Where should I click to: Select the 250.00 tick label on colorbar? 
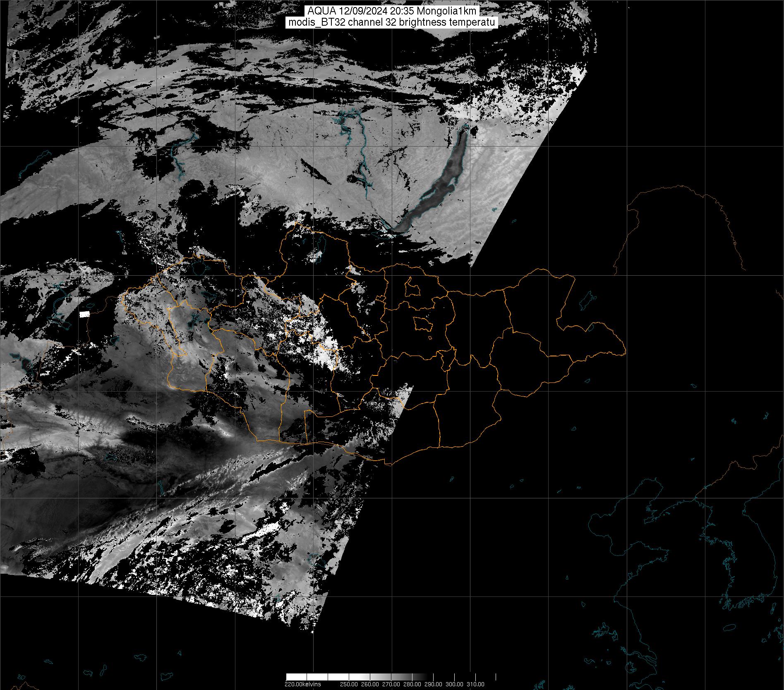(x=348, y=684)
